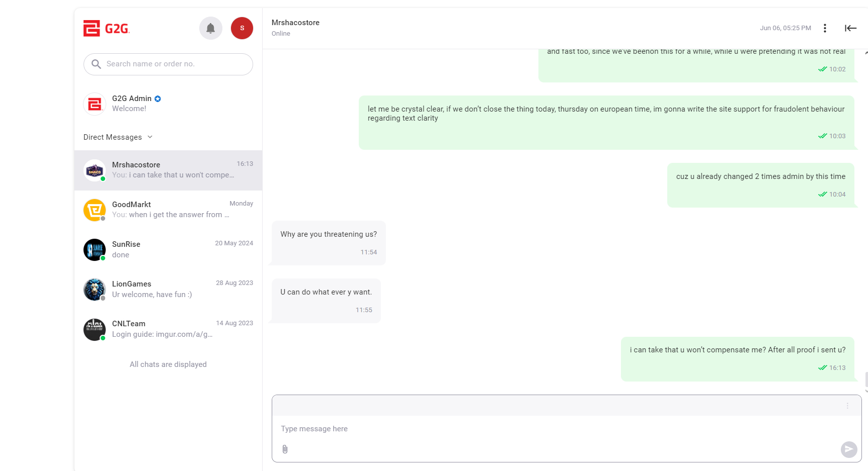
Task: Click the chat scrollbar thumb
Action: [866, 380]
